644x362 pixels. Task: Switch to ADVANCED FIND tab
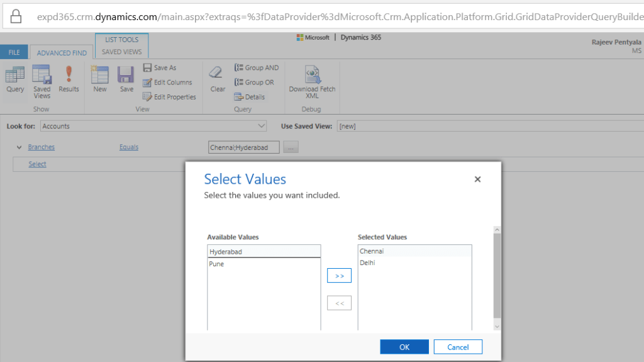[x=62, y=53]
